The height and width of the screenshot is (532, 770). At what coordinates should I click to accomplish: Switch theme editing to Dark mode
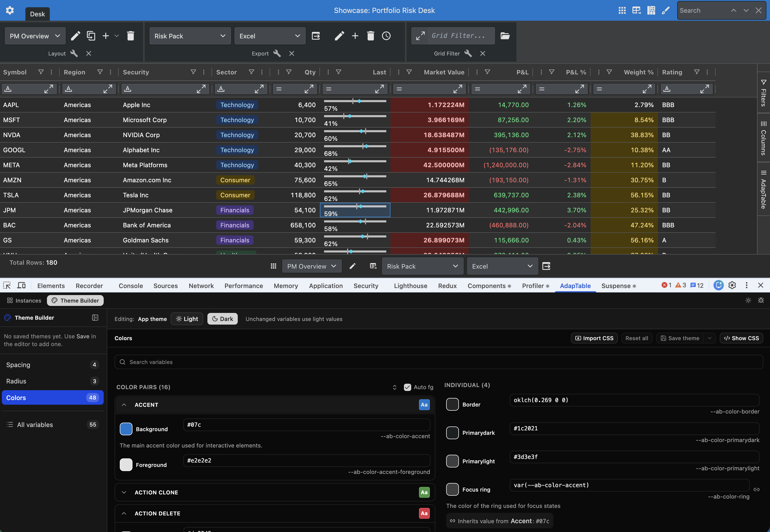point(223,319)
